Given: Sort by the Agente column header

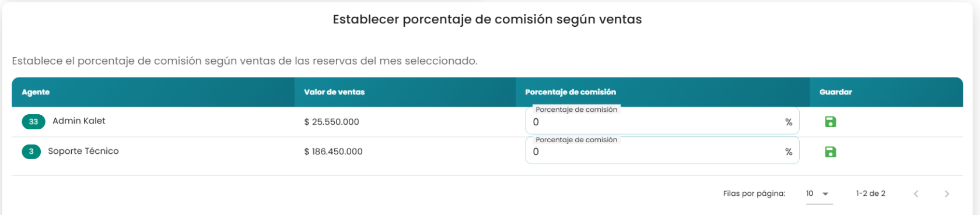Looking at the screenshot, I should click(36, 92).
